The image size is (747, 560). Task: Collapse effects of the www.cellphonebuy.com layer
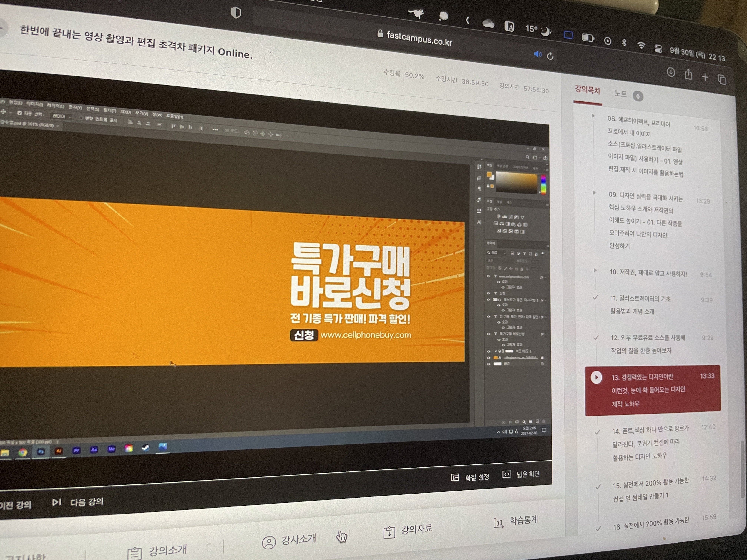545,277
